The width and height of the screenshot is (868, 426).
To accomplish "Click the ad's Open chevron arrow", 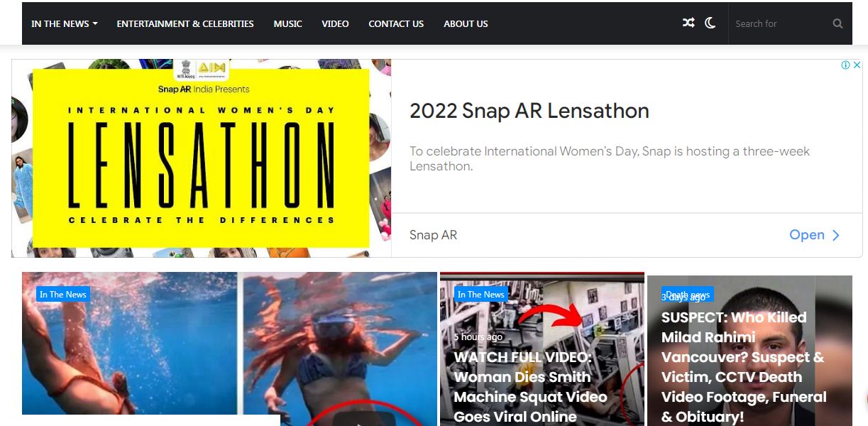I will [x=836, y=235].
